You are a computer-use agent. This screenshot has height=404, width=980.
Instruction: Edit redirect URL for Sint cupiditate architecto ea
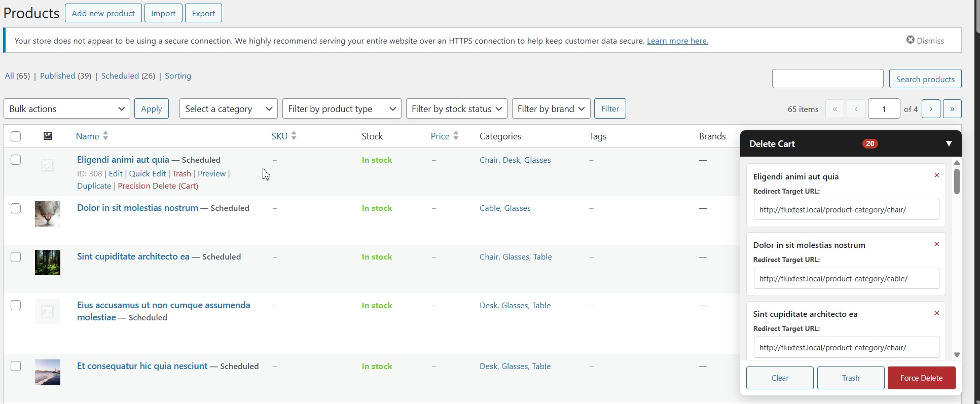846,347
